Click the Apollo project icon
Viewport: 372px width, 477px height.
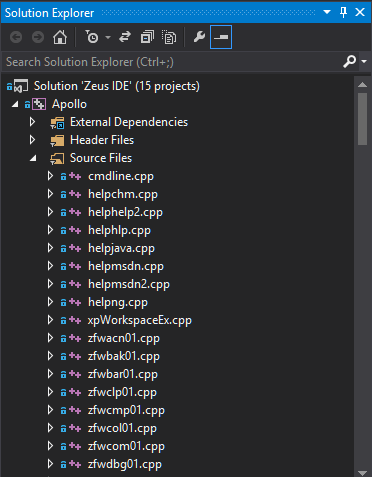(x=39, y=104)
